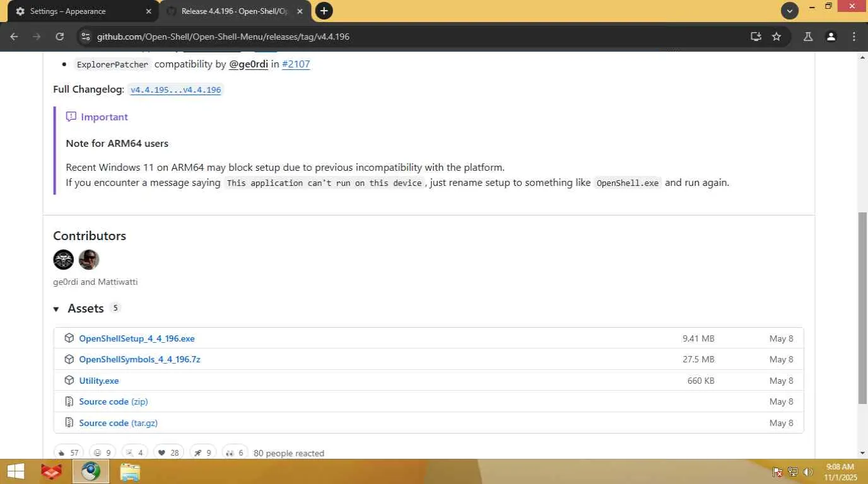This screenshot has width=868, height=484.
Task: Switch to the Settings – Appearance tab
Action: 82,11
